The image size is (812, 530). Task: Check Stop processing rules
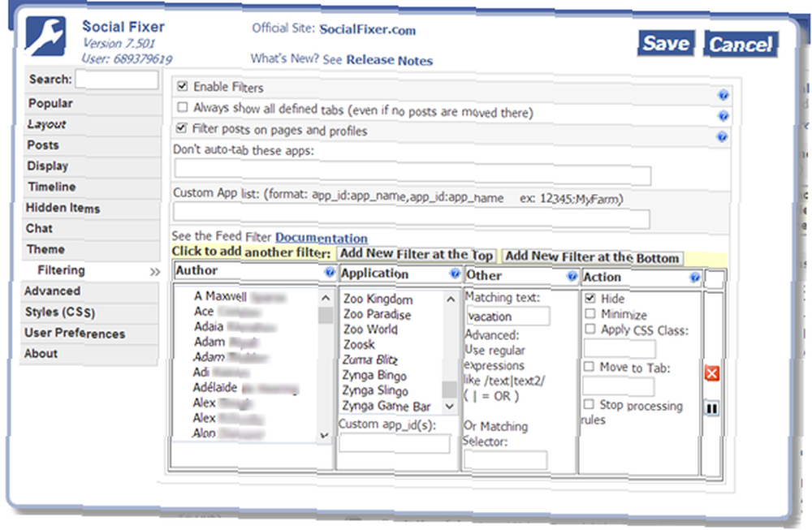click(589, 403)
